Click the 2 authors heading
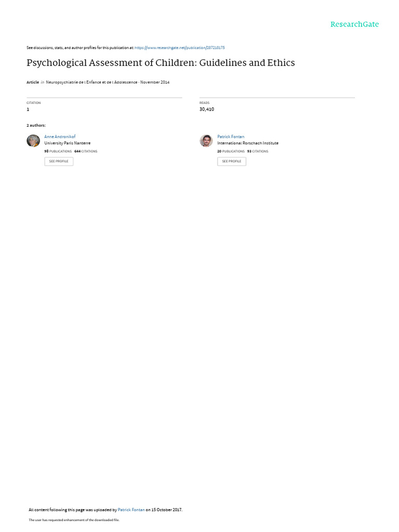The width and height of the screenshot is (399, 532). tap(36, 126)
